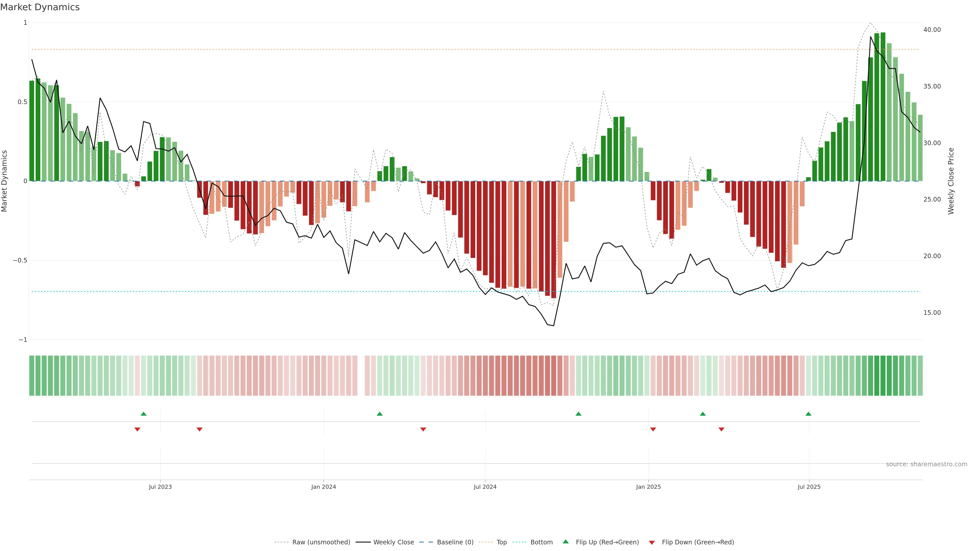Toggle the Weekly Close legend entry
The width and height of the screenshot is (980, 551).
click(x=393, y=542)
